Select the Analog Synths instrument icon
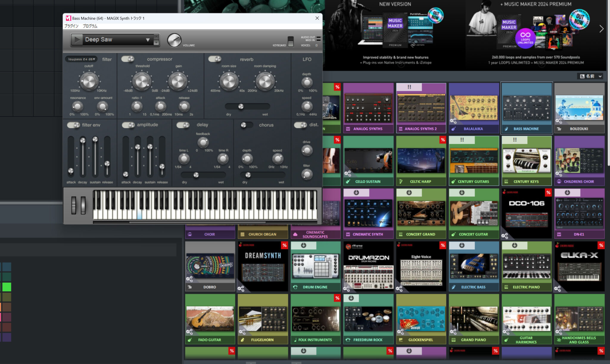The image size is (610, 364). [x=348, y=129]
